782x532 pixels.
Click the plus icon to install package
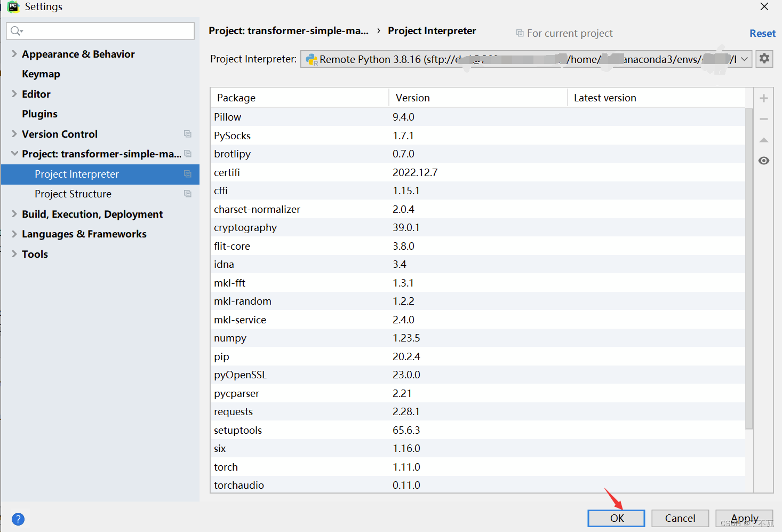(x=764, y=98)
